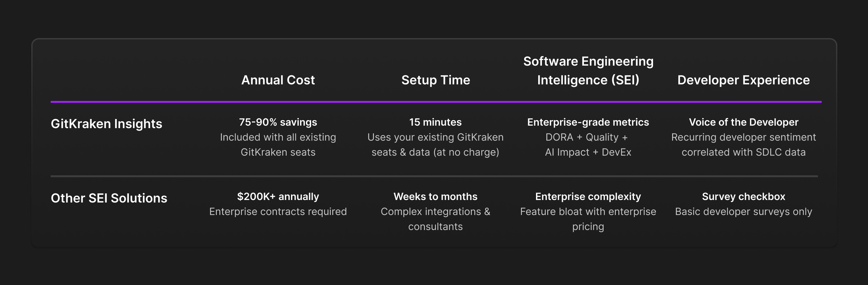Click the Enterprise contracts required description
The height and width of the screenshot is (285, 868).
tap(278, 212)
